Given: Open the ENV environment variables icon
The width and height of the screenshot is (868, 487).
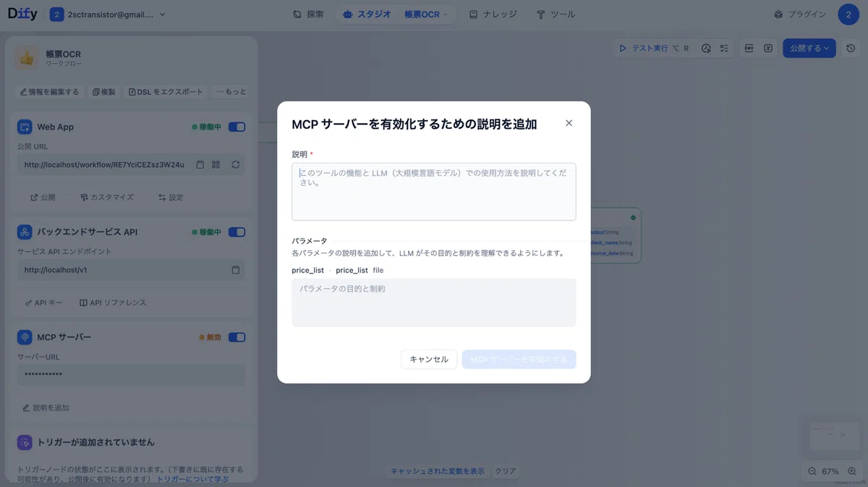Looking at the screenshot, I should [x=749, y=48].
